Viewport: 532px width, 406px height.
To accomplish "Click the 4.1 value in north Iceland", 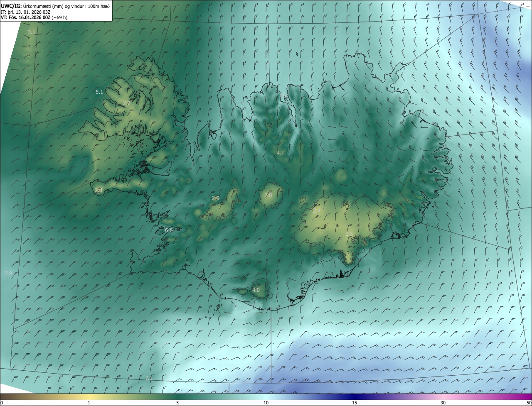I will click(281, 154).
